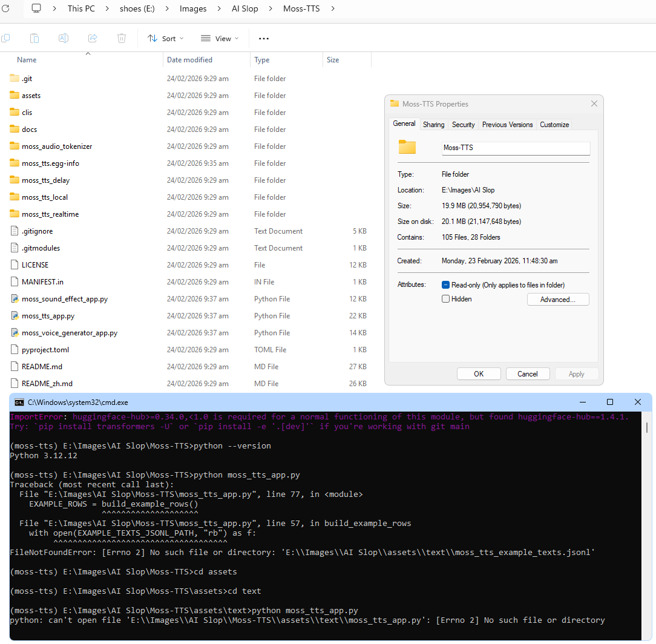Select the moss_tts_app.py Python file icon
This screenshot has width=656, height=644.
(15, 315)
